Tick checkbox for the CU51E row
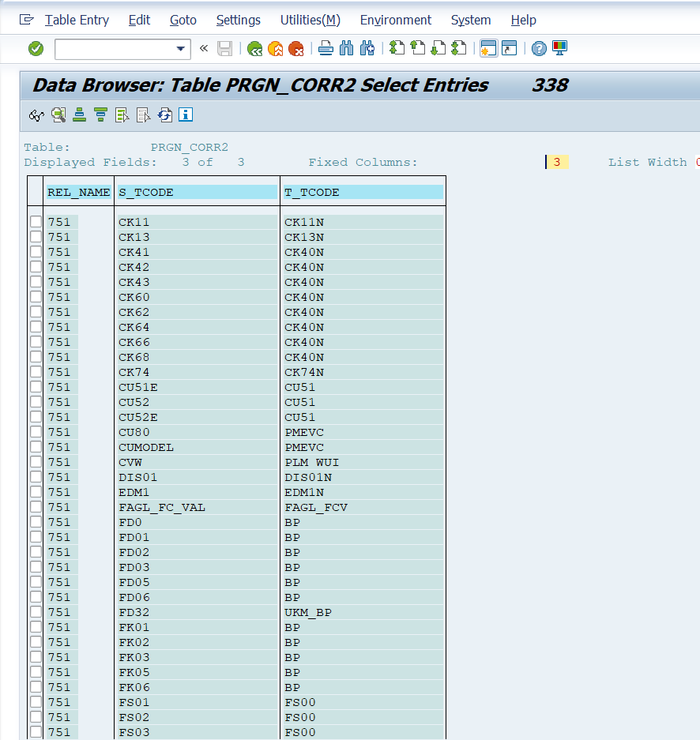This screenshot has width=700, height=740. coord(36,386)
